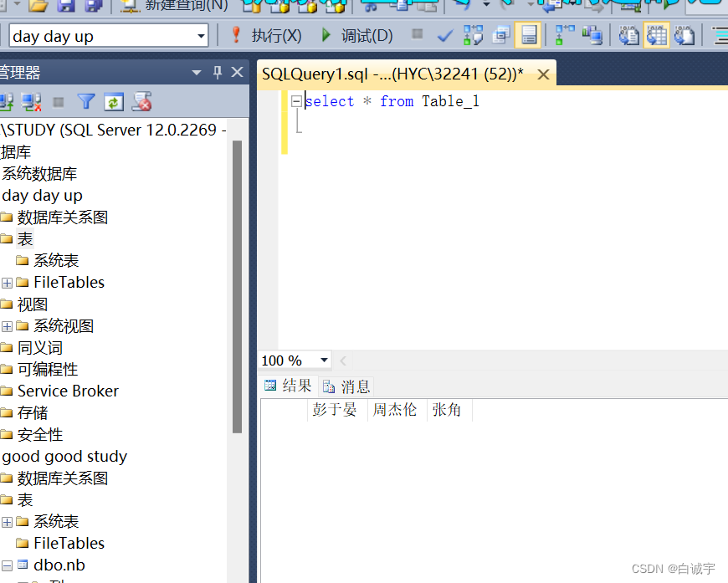Select the Service Broker folder
Screen dimensions: 728x583
[x=69, y=391]
